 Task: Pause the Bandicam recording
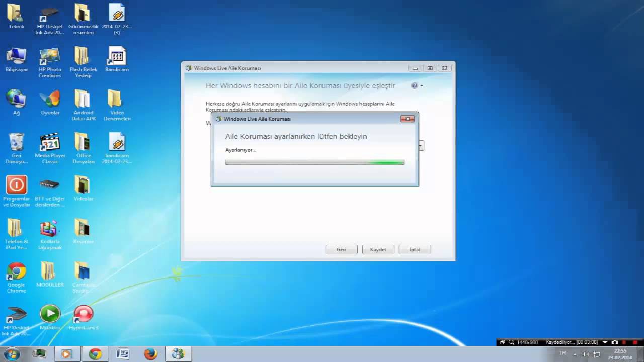click(623, 342)
